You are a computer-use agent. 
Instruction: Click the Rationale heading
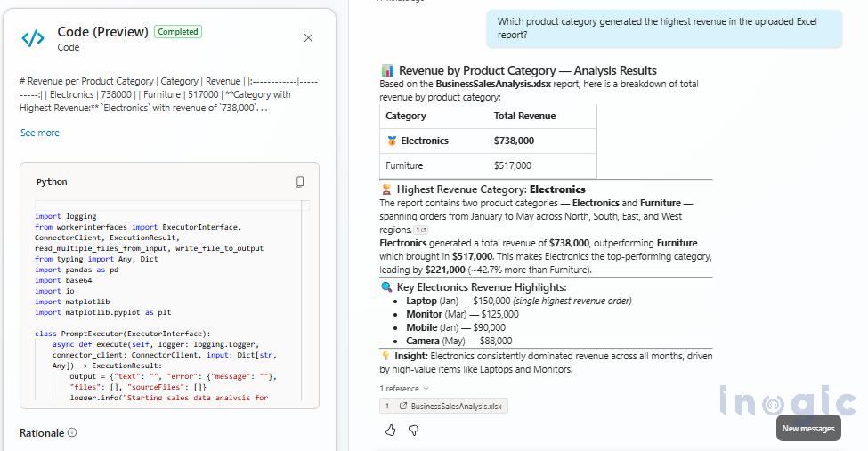pos(42,432)
